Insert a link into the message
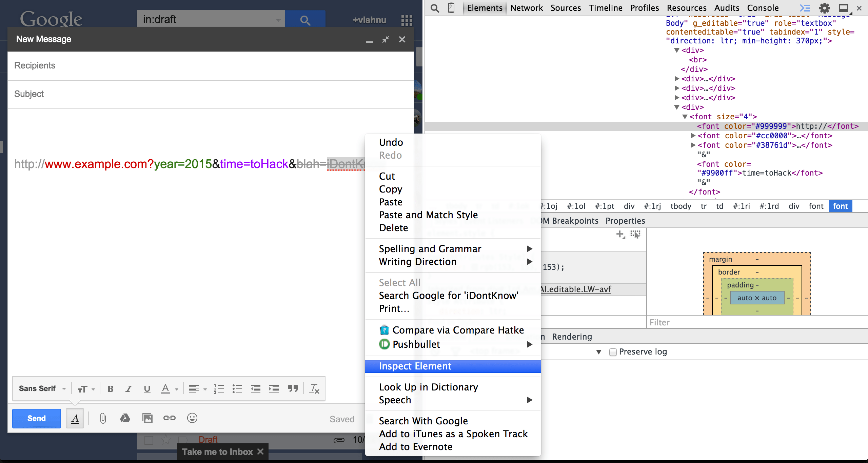The image size is (868, 463). point(170,418)
